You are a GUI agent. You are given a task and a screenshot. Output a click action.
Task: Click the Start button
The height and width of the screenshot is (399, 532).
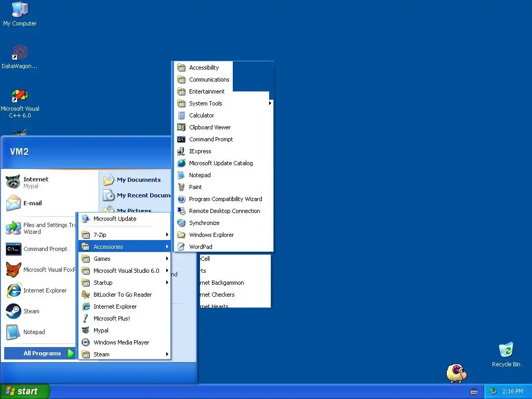click(25, 391)
